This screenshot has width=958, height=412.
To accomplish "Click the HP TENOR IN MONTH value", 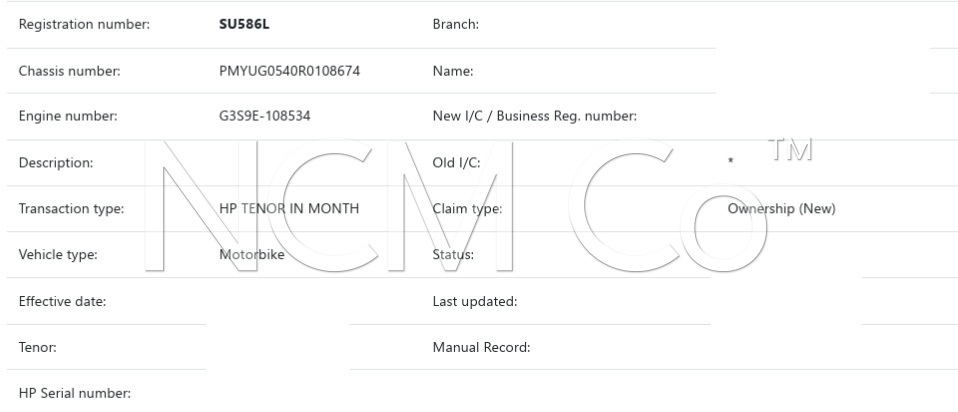I will (289, 209).
